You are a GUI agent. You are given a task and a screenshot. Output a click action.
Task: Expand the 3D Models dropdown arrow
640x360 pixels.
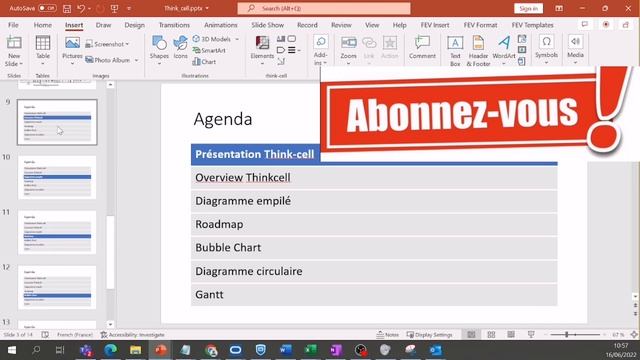(x=237, y=39)
